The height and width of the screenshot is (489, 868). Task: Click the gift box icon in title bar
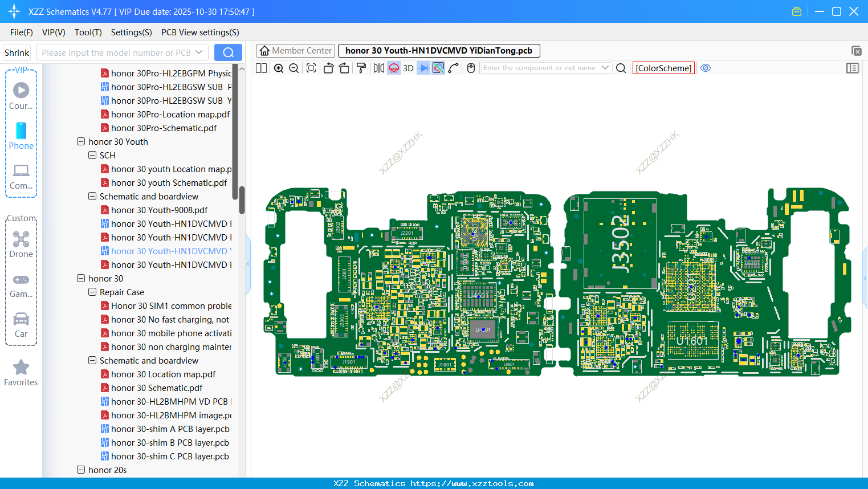pos(797,11)
